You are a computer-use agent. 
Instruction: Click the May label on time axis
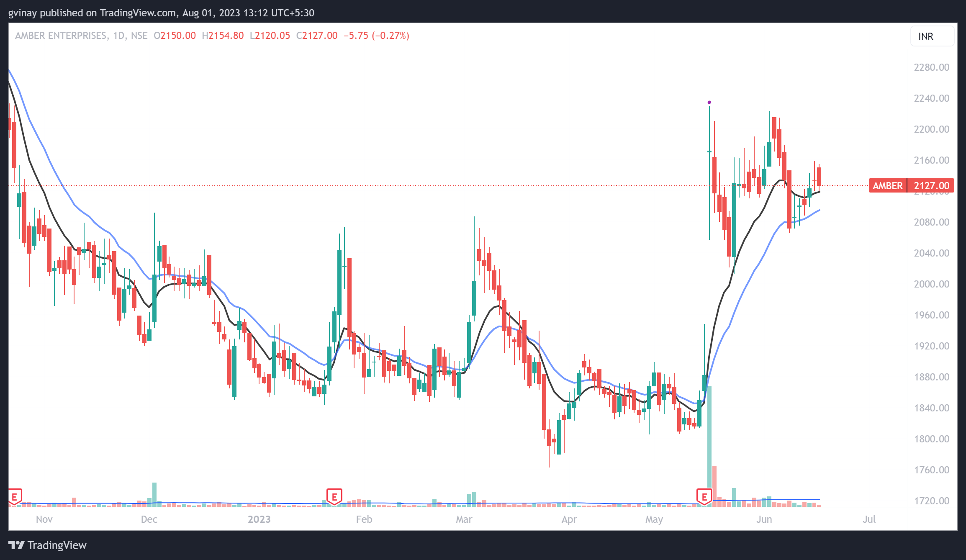point(654,519)
